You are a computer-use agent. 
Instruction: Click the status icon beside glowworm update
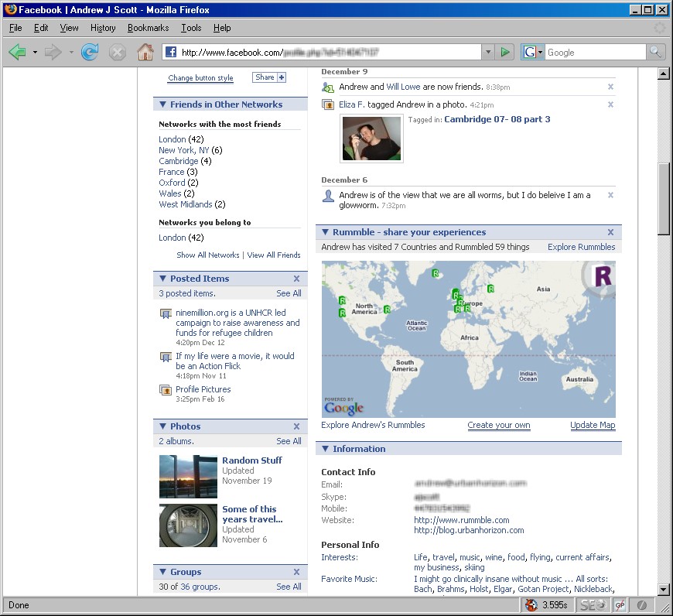pos(328,196)
